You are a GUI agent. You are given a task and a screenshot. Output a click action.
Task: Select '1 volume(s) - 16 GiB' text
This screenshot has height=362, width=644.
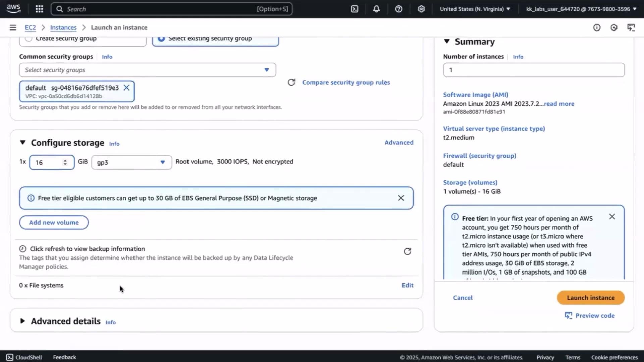click(x=472, y=191)
